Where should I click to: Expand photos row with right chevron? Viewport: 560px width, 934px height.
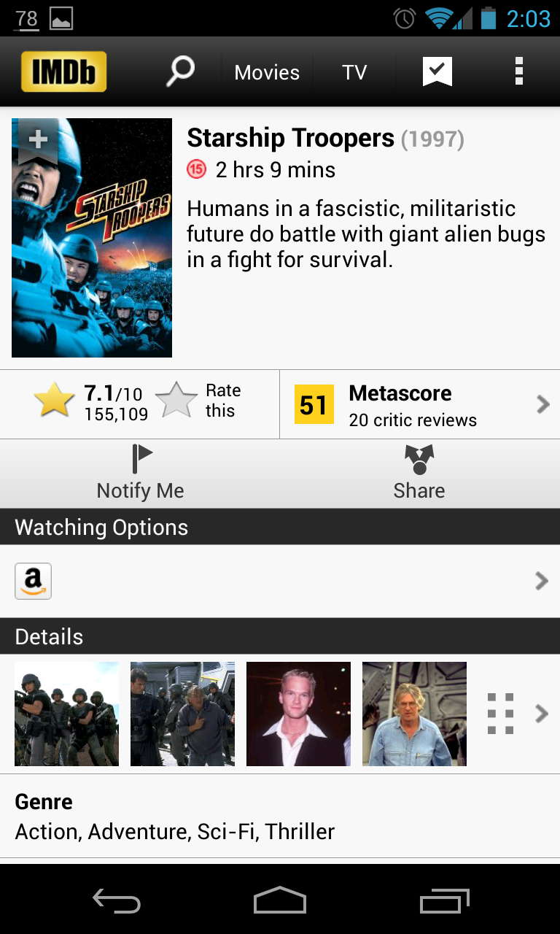tap(542, 714)
